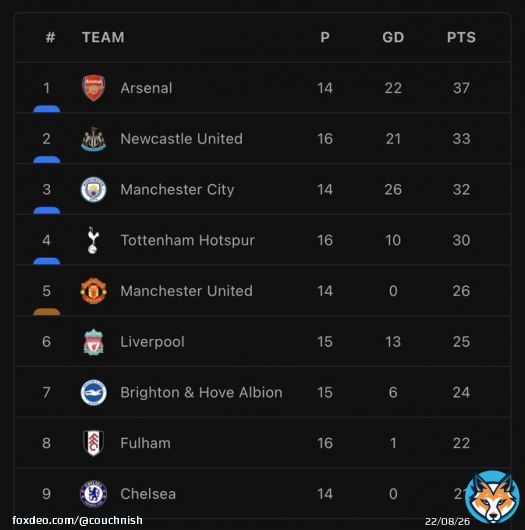
Task: Sort by GD column header
Action: (393, 37)
